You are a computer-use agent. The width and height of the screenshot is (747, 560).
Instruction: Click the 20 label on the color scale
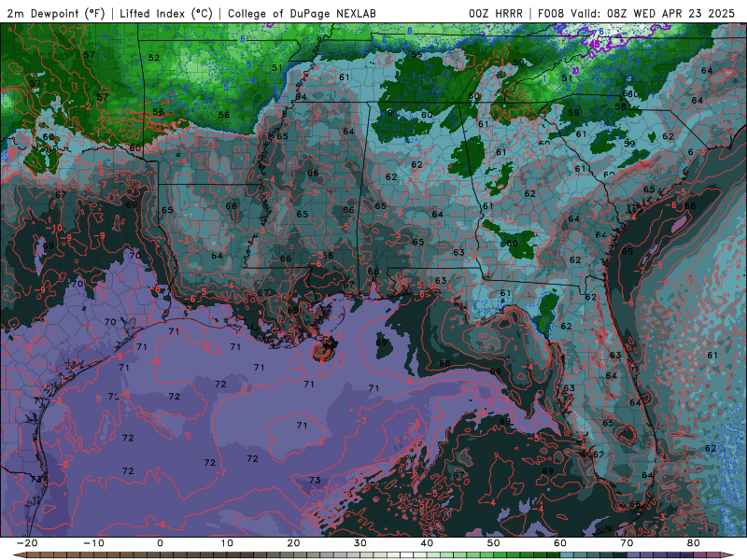pos(293,543)
